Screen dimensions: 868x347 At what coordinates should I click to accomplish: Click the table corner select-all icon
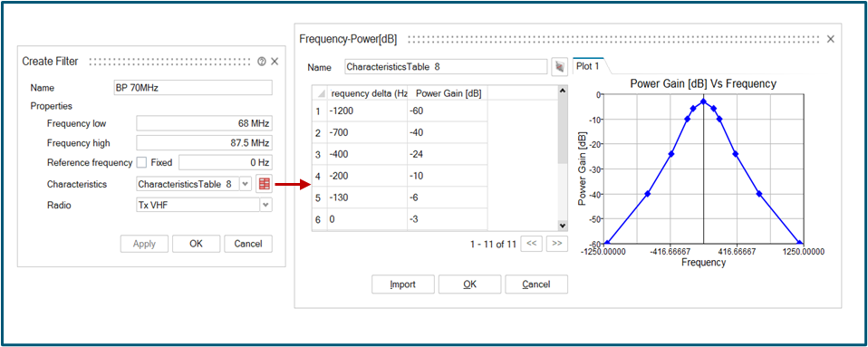[x=320, y=94]
